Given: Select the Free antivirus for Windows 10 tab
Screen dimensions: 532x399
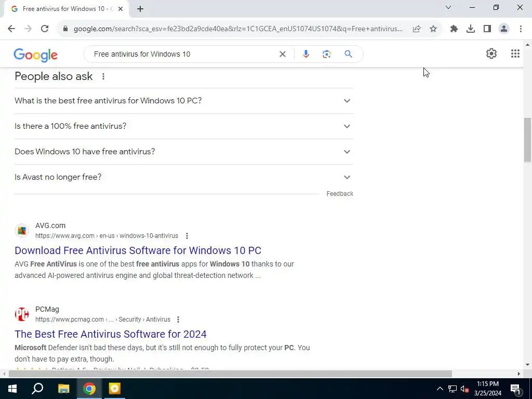Looking at the screenshot, I should (66, 9).
